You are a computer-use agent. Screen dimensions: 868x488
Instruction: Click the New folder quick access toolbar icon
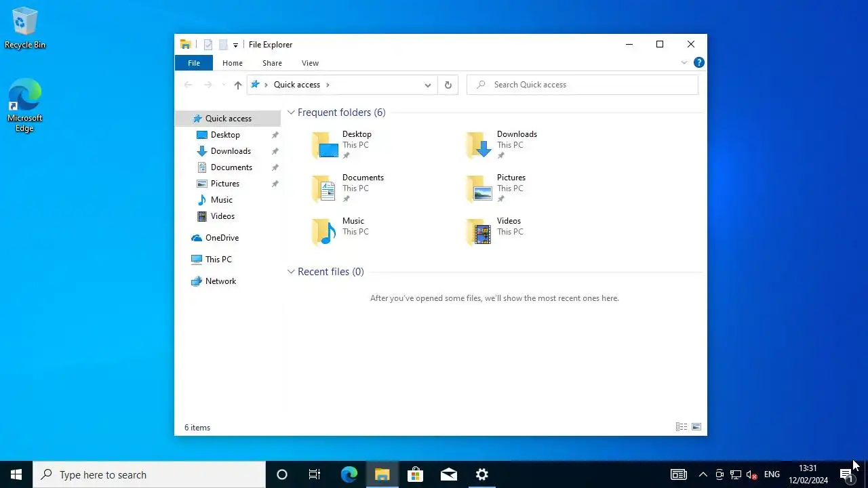pos(223,45)
